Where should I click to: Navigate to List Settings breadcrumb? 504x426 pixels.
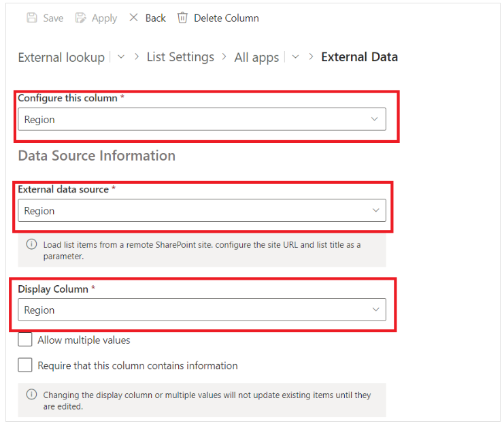180,57
